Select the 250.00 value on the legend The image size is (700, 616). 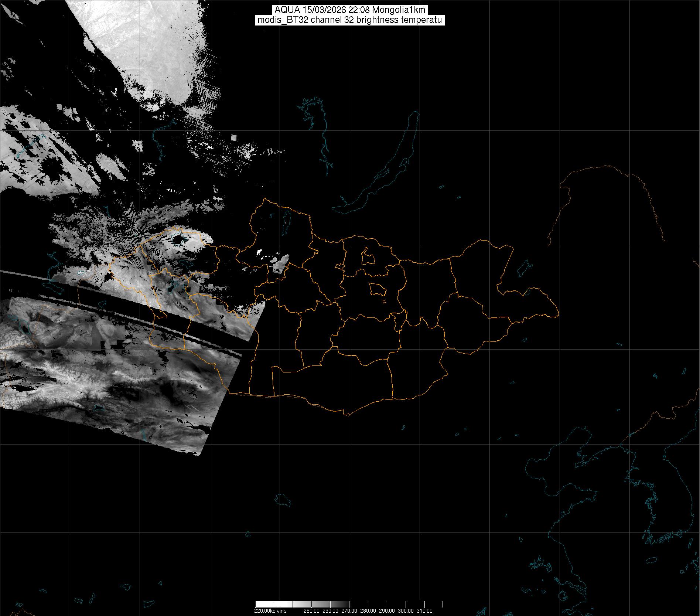click(x=311, y=611)
